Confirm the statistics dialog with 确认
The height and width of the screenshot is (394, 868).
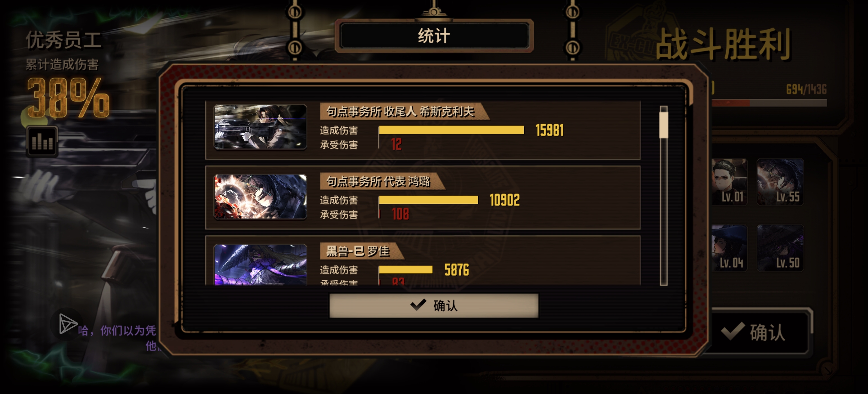point(434,305)
